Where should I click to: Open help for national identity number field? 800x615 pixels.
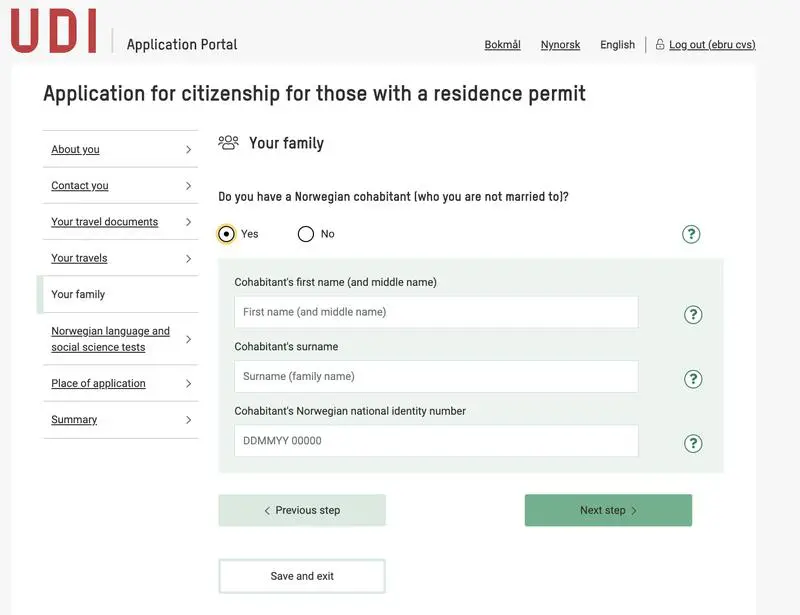(x=692, y=443)
